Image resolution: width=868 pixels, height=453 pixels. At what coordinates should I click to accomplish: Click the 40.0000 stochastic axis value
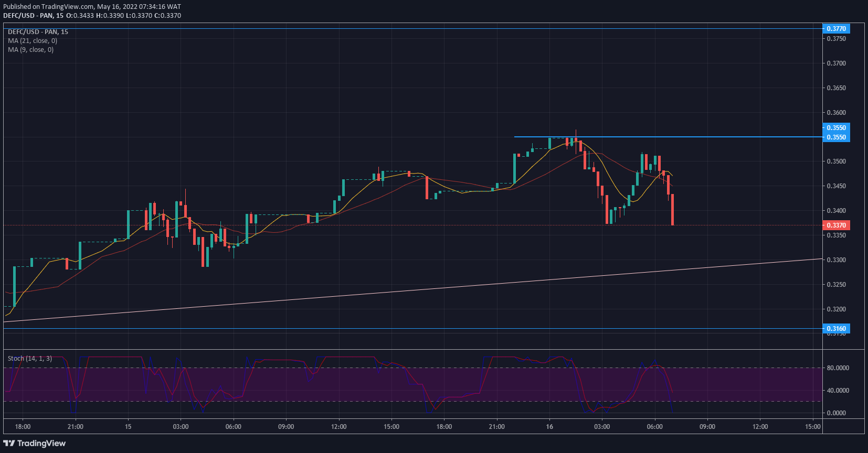click(838, 391)
